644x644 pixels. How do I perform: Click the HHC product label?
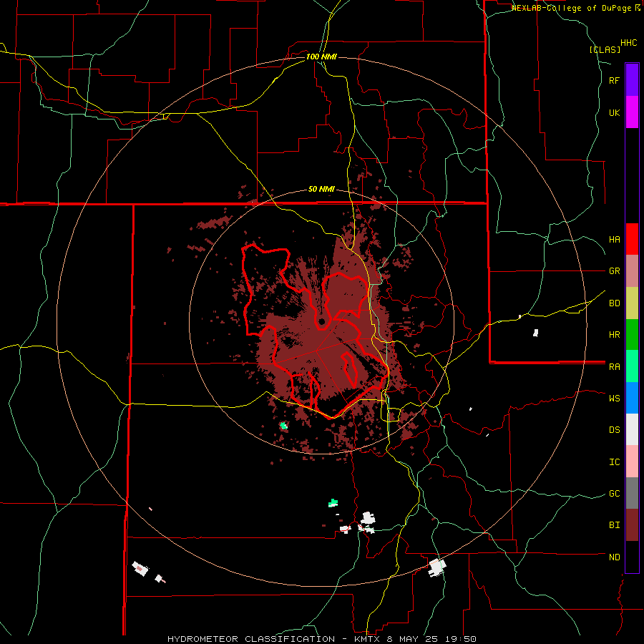tap(629, 43)
